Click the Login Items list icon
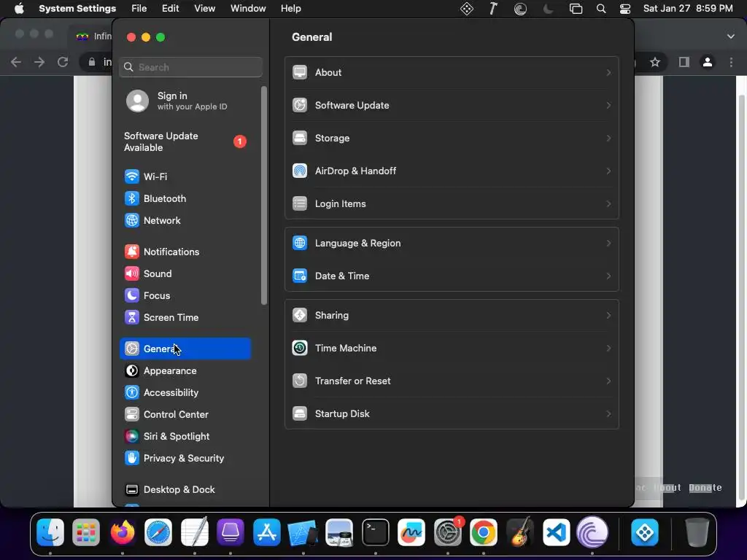This screenshot has height=560, width=747. coord(300,204)
